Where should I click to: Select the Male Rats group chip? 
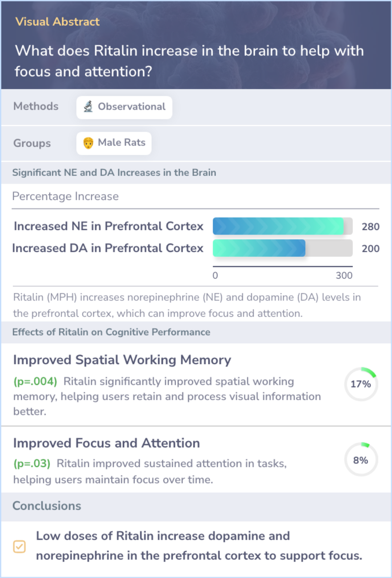[114, 143]
